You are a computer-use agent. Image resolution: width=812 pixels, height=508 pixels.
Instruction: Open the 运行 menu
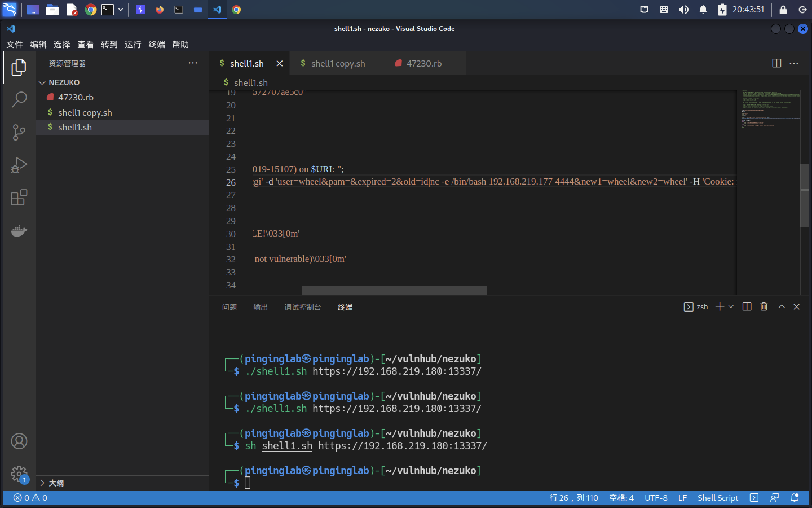(x=133, y=44)
